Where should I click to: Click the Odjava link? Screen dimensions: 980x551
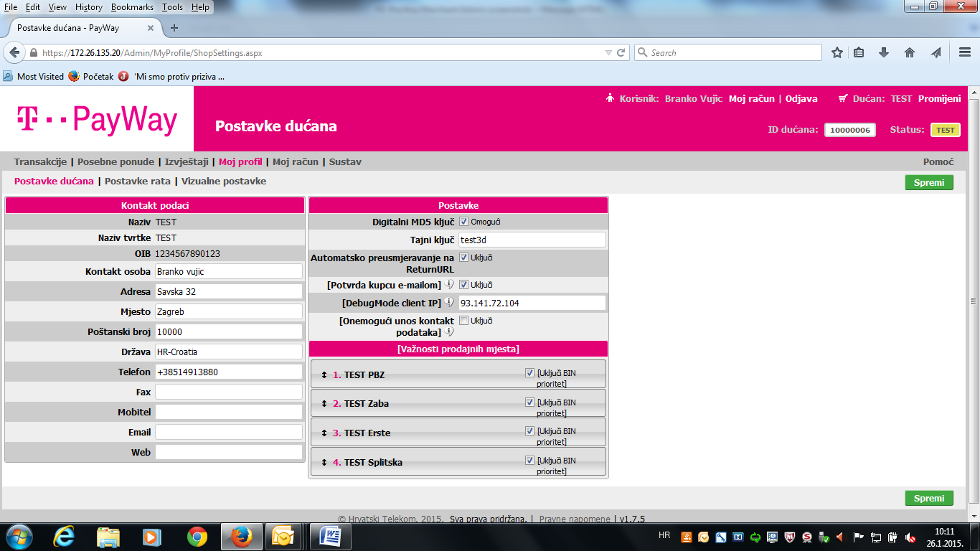(x=801, y=98)
